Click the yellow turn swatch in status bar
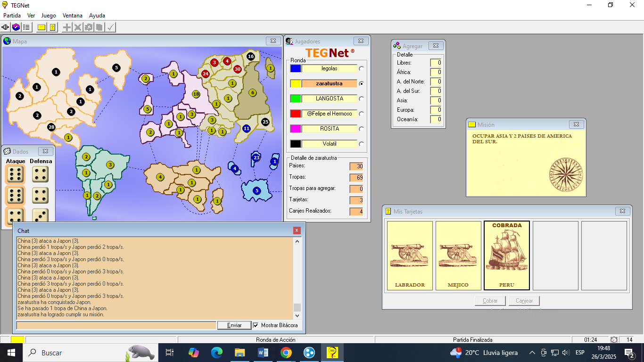The image size is (644, 362). (x=17, y=339)
